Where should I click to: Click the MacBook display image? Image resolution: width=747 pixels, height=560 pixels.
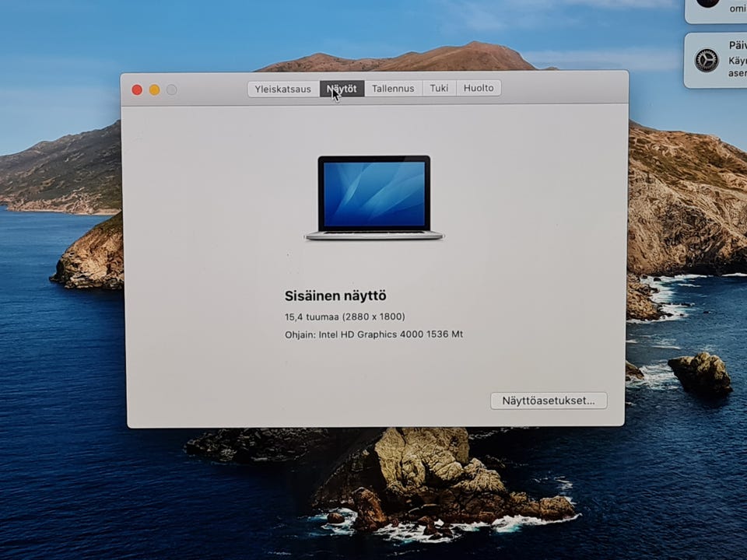tap(374, 198)
